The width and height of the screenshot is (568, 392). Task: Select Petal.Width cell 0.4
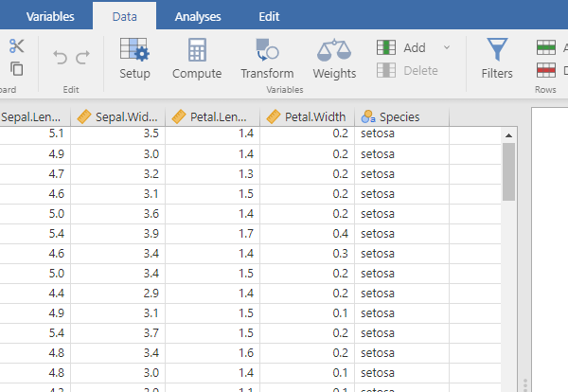(x=307, y=234)
